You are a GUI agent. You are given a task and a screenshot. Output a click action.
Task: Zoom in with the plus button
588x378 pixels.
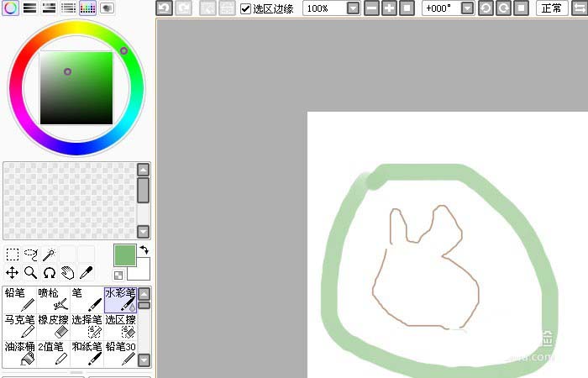click(389, 8)
